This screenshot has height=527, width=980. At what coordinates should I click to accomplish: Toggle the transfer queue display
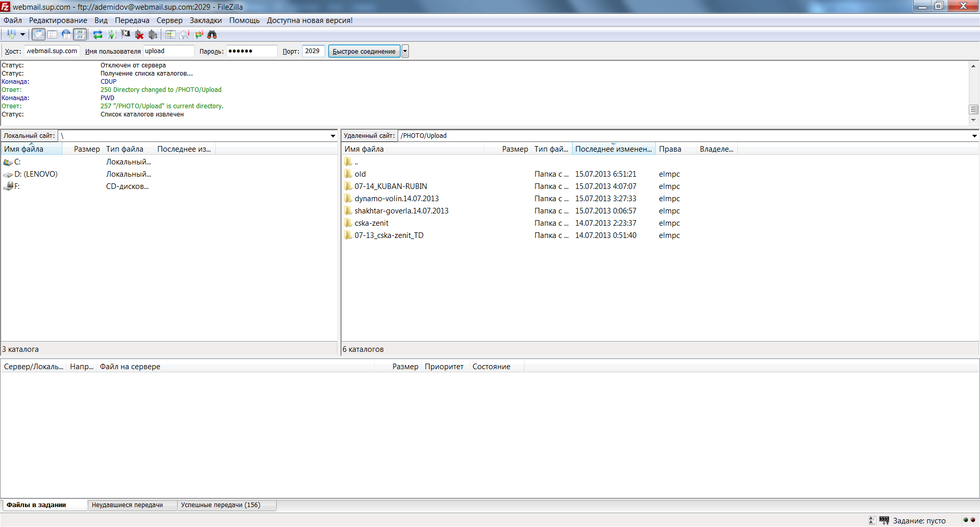click(x=80, y=34)
